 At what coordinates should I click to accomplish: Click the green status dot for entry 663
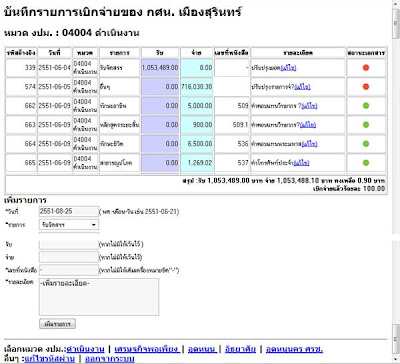coord(366,125)
